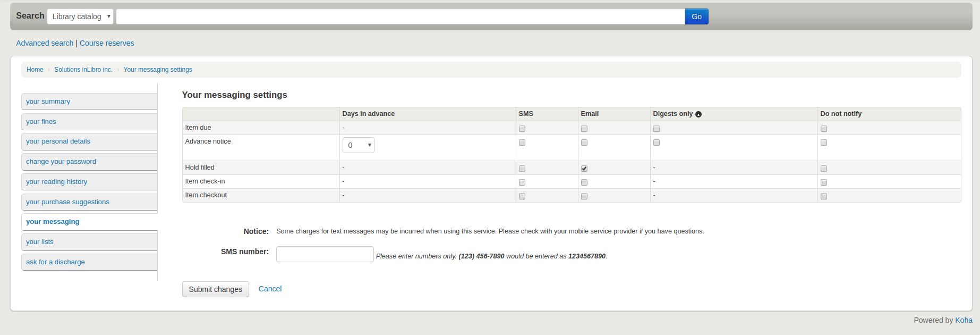Image resolution: width=980 pixels, height=335 pixels.
Task: Switch to your reading history tab
Action: pyautogui.click(x=89, y=182)
